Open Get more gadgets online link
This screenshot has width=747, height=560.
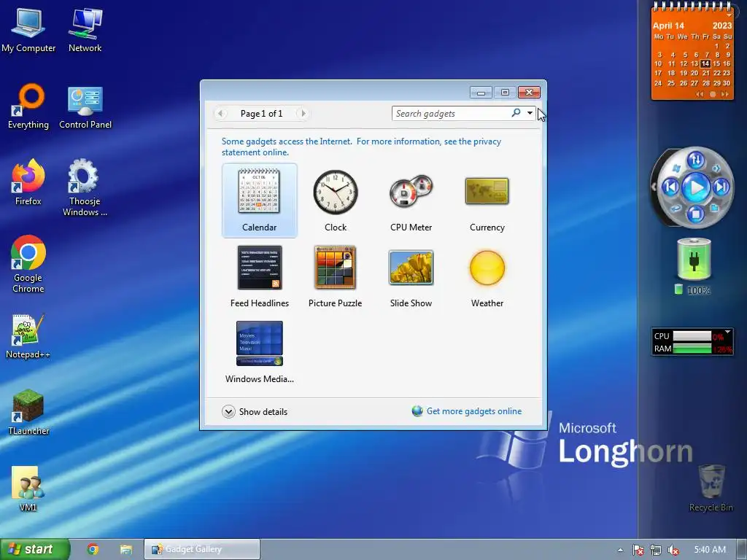474,411
